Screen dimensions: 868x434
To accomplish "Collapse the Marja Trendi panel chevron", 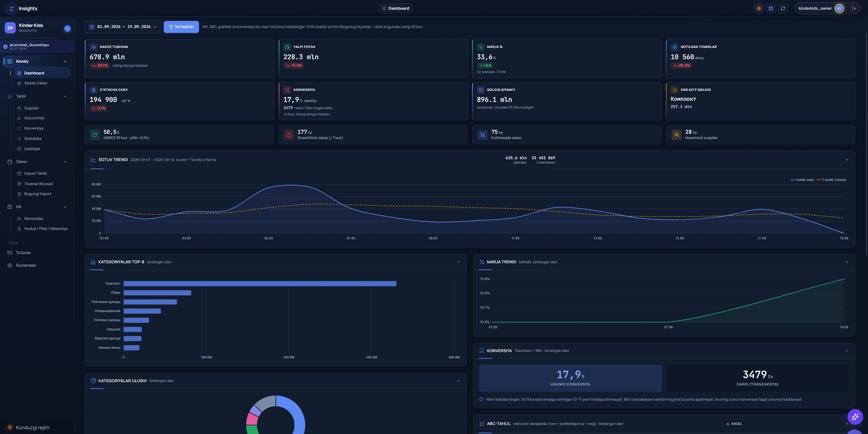I will 847,262.
